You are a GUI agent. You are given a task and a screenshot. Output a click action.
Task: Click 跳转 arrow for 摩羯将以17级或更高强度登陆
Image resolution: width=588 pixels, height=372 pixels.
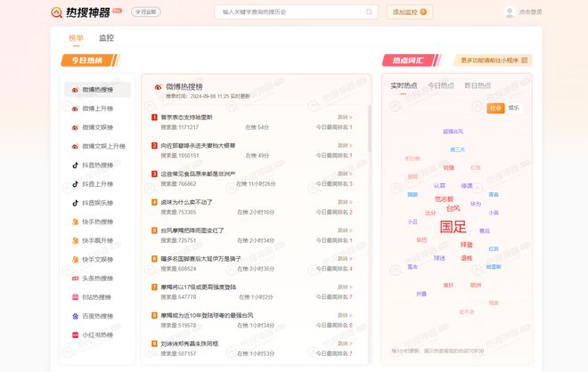[345, 287]
